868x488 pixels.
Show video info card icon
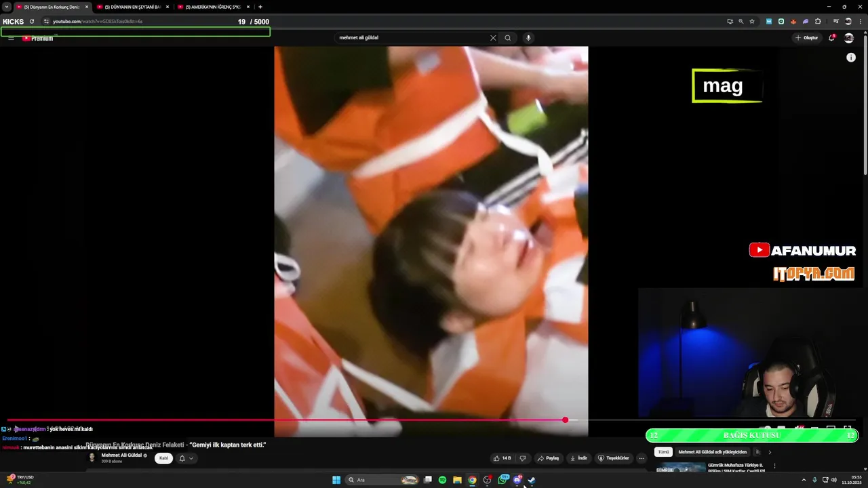pyautogui.click(x=851, y=58)
